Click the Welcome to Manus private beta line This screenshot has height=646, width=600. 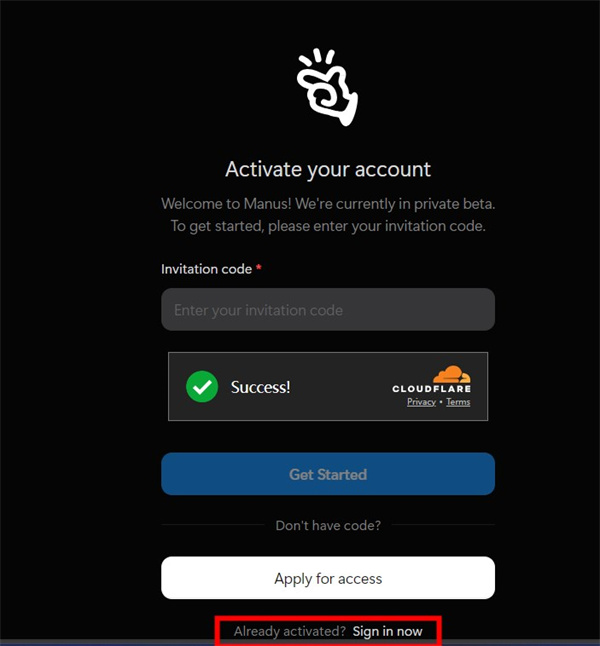pyautogui.click(x=328, y=204)
